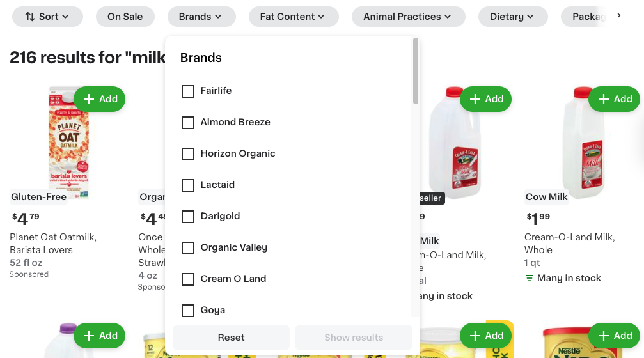Add the purple-cap milk jug to cart
This screenshot has width=644, height=358.
click(100, 336)
